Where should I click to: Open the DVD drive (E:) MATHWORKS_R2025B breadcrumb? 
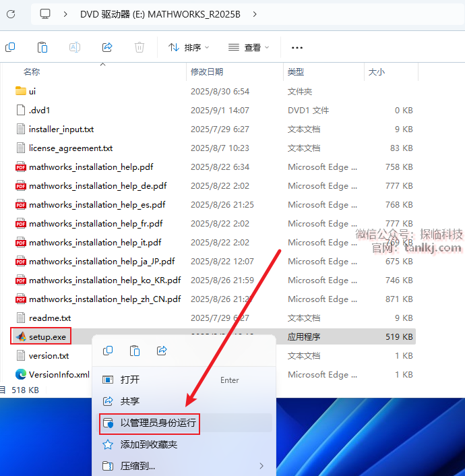pyautogui.click(x=160, y=14)
